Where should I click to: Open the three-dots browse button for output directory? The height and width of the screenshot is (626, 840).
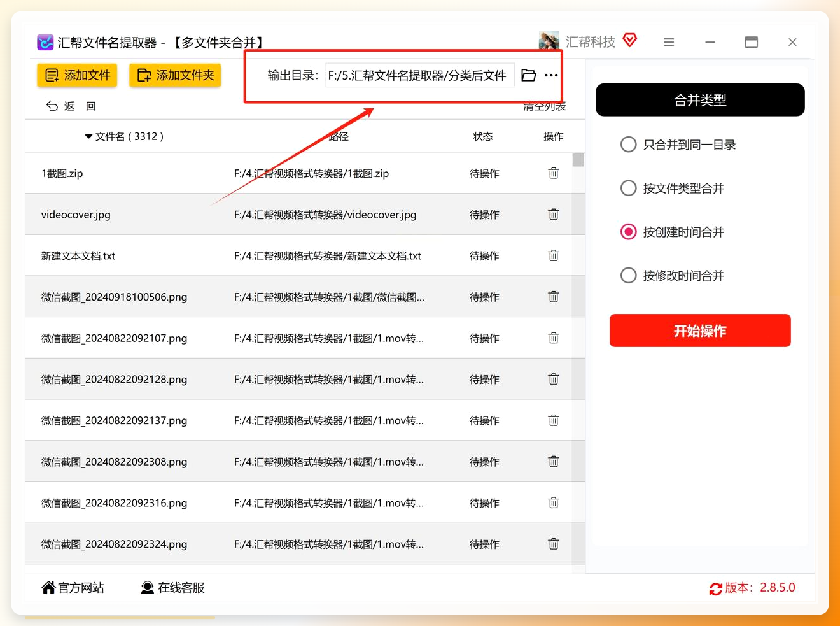pos(551,75)
